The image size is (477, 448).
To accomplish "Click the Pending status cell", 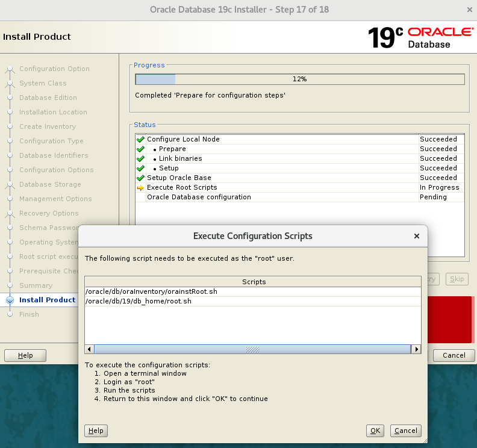I will click(x=441, y=197).
